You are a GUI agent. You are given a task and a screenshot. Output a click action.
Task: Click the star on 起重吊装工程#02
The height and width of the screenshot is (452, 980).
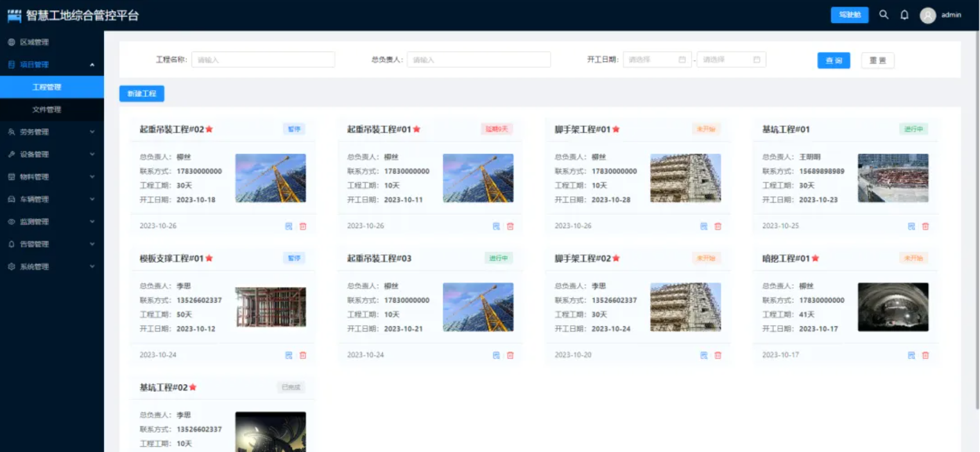(209, 130)
